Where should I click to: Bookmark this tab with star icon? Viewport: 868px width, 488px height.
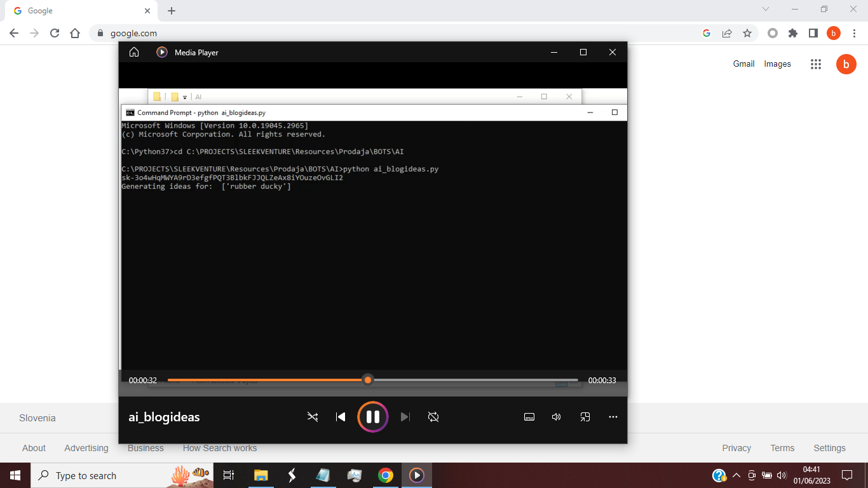747,33
